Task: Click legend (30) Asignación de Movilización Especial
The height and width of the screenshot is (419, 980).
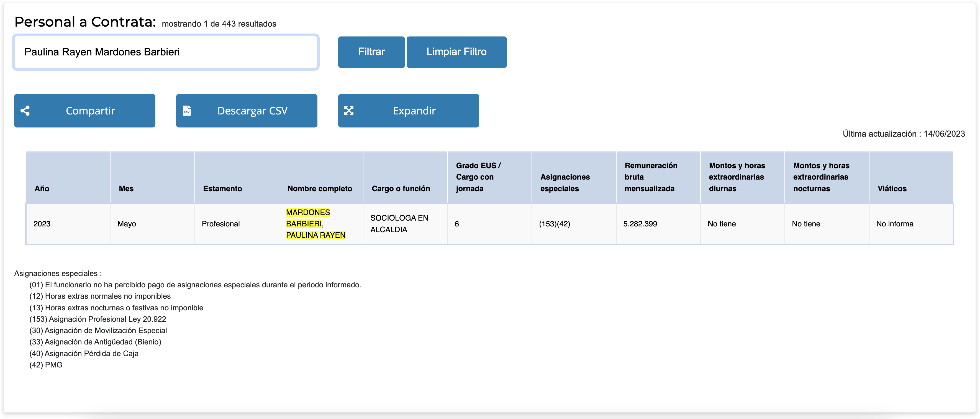Action: point(98,330)
